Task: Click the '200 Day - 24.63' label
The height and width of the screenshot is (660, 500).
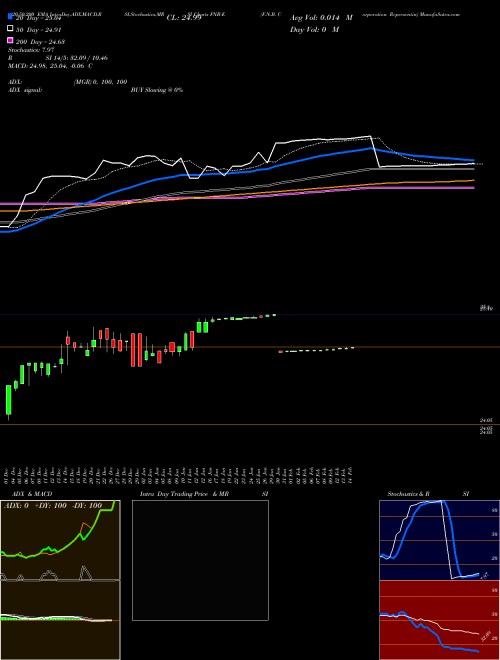Action: (x=40, y=42)
